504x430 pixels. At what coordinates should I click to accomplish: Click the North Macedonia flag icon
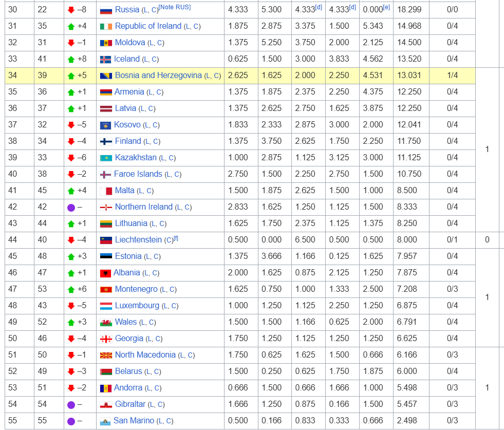click(x=106, y=355)
